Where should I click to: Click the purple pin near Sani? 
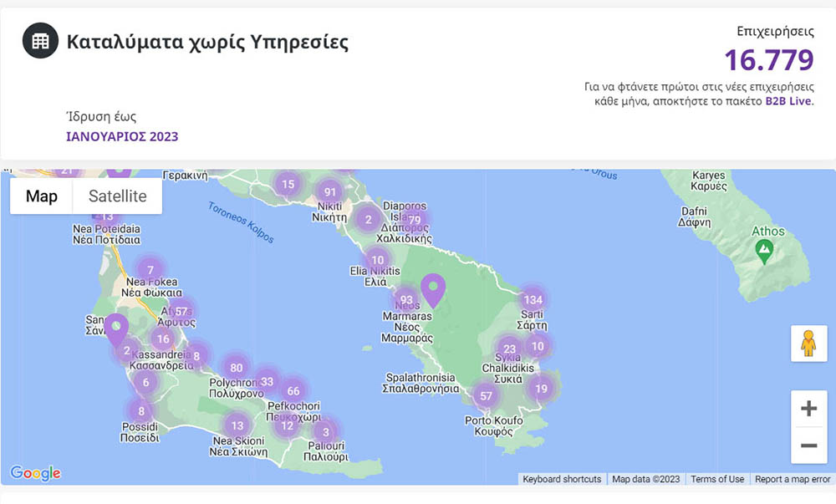[x=115, y=330]
